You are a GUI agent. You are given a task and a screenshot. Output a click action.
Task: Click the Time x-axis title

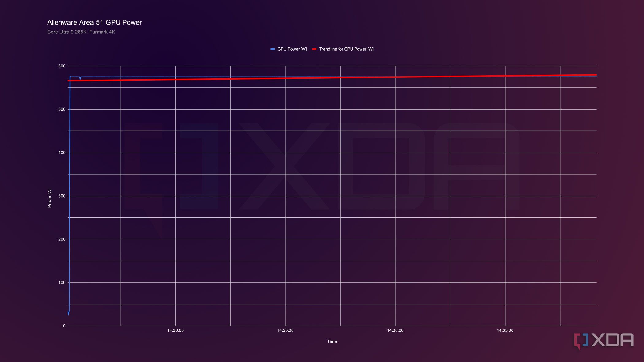332,341
